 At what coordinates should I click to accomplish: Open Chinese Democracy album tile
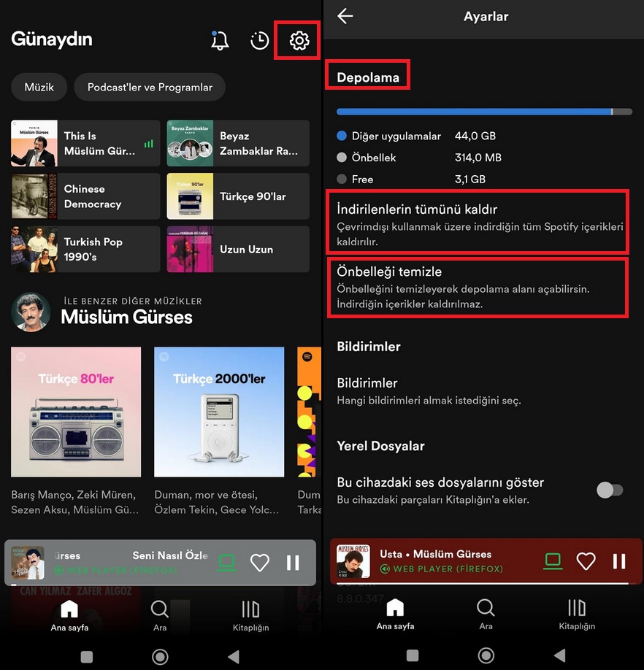(85, 196)
